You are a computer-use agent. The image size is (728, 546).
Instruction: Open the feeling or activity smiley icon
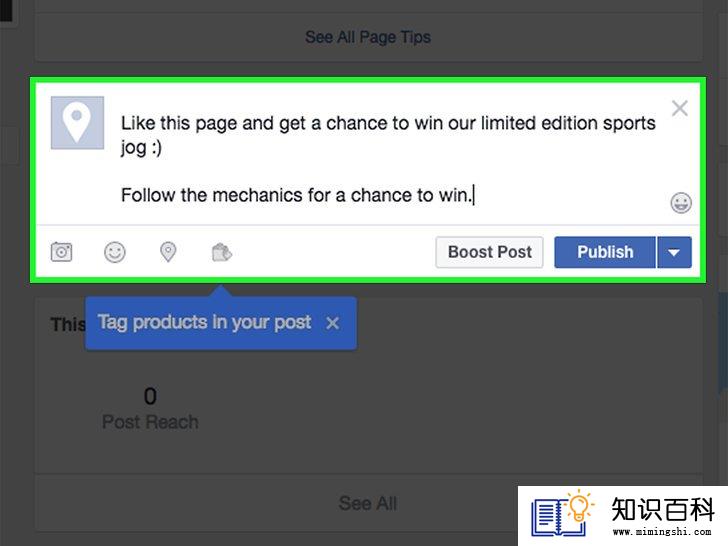(x=115, y=252)
